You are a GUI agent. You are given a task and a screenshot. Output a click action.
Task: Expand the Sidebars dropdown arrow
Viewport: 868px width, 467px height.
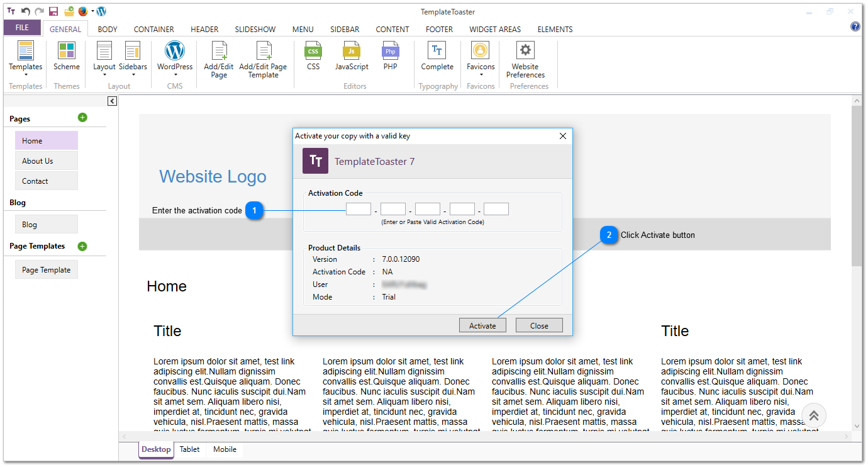(133, 75)
